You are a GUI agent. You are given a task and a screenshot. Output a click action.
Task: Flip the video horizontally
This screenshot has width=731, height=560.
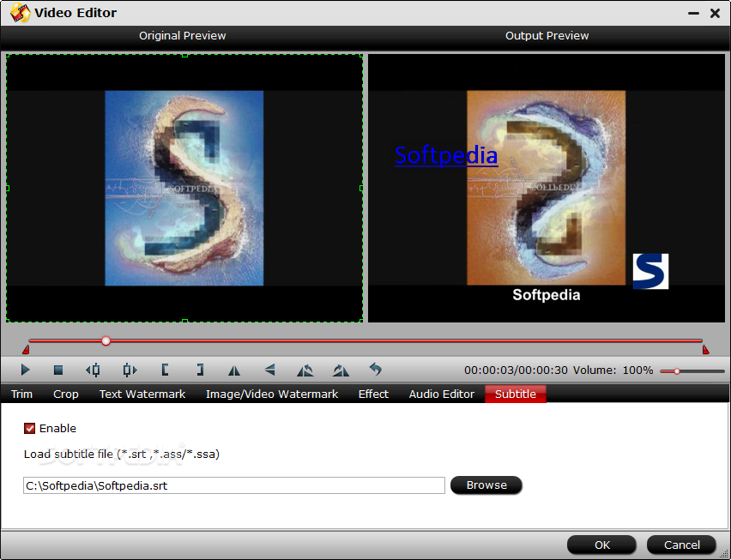pos(234,370)
